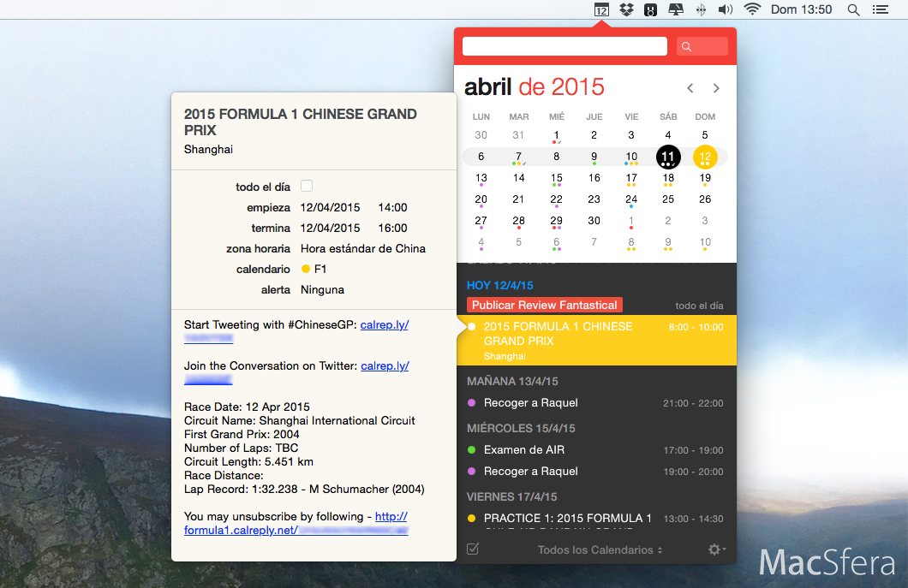Open the Bluetooth menu bar icon
Viewport: 908px width, 588px height.
click(x=701, y=9)
